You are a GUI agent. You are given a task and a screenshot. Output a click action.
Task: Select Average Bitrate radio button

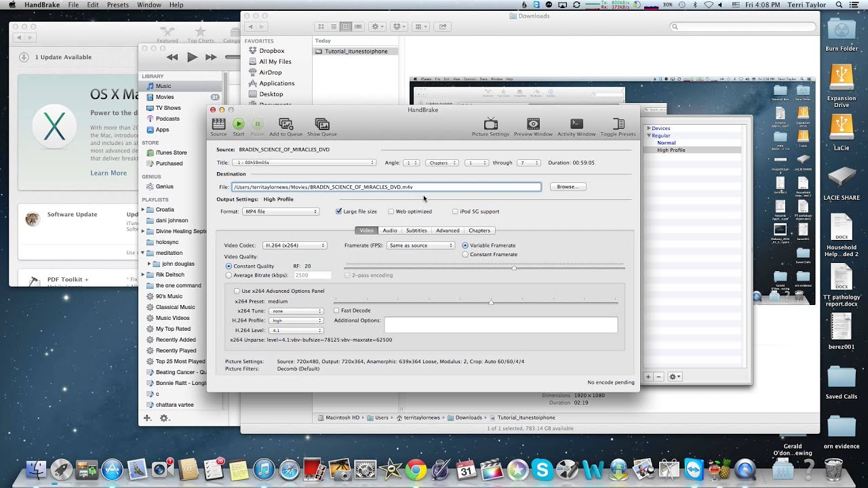229,275
